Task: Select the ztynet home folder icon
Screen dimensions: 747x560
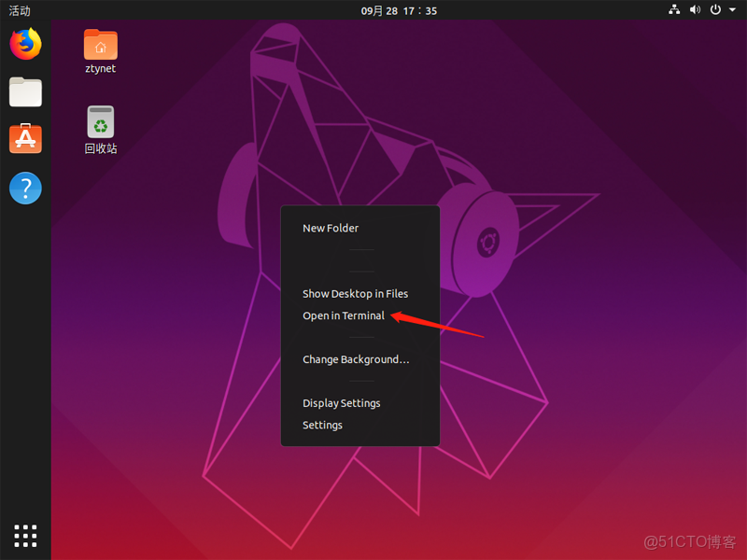Action: (101, 51)
